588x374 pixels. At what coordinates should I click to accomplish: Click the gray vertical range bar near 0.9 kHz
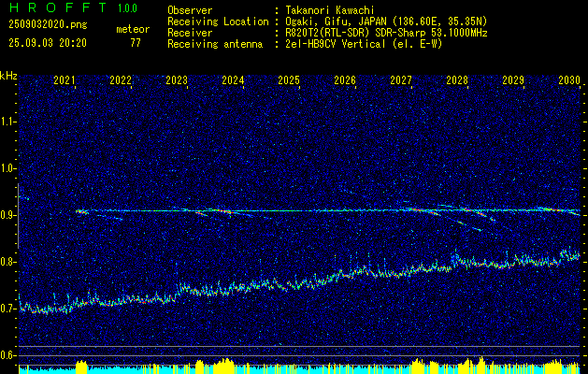pyautogui.click(x=18, y=216)
